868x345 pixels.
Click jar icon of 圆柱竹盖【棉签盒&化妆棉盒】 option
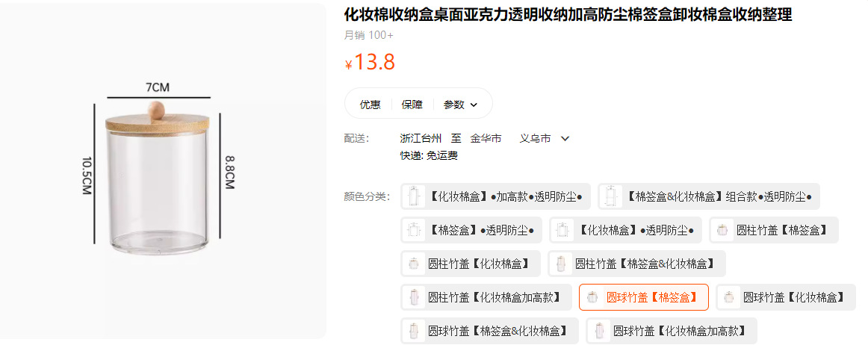coord(561,264)
